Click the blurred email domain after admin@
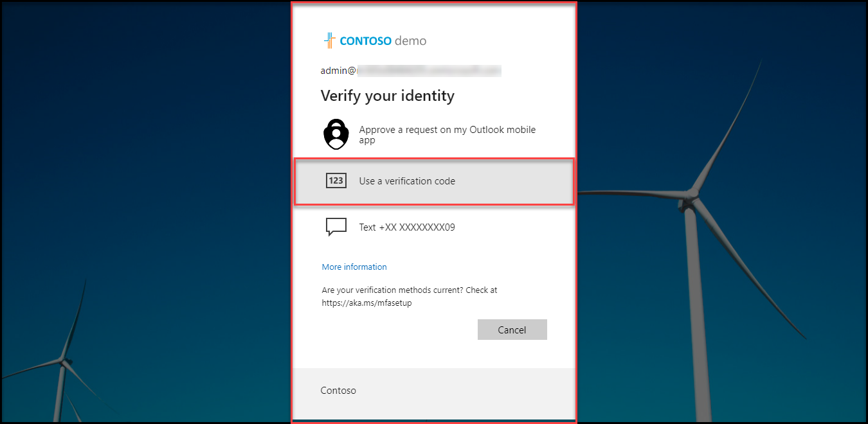The height and width of the screenshot is (424, 868). (429, 71)
